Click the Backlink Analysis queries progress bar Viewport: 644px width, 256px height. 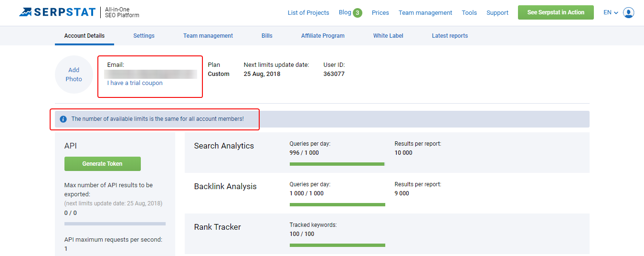point(338,204)
